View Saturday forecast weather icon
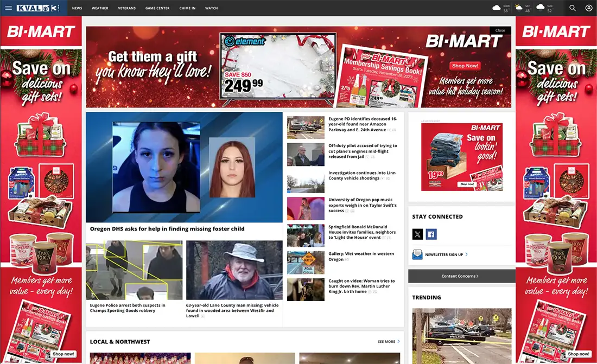Image resolution: width=597 pixels, height=364 pixels. pos(518,8)
